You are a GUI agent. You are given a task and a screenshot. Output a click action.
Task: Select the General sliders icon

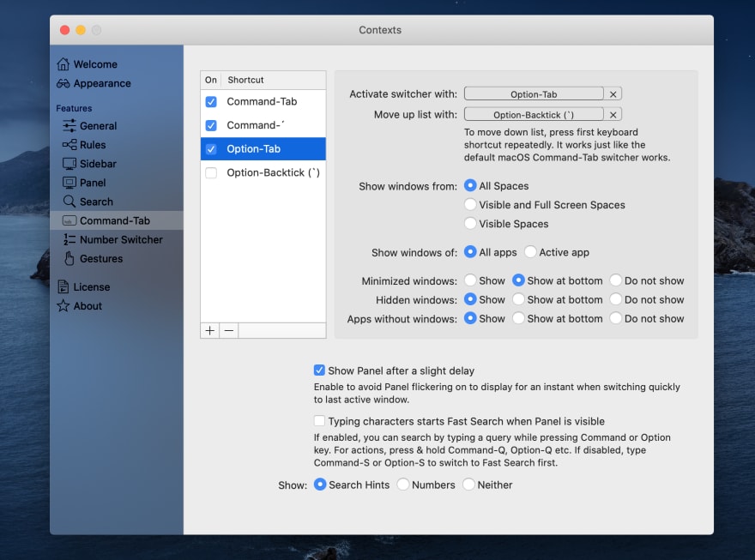pos(69,125)
